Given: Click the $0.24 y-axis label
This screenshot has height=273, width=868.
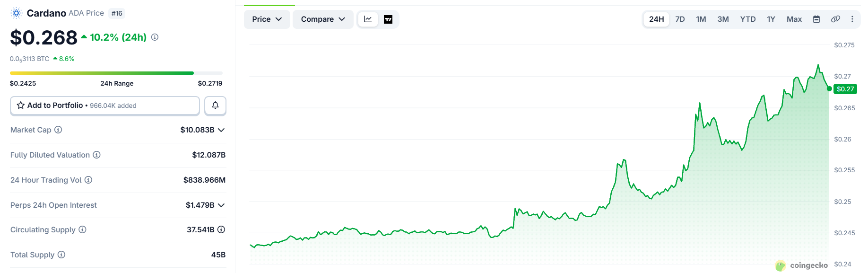Looking at the screenshot, I should tap(842, 264).
